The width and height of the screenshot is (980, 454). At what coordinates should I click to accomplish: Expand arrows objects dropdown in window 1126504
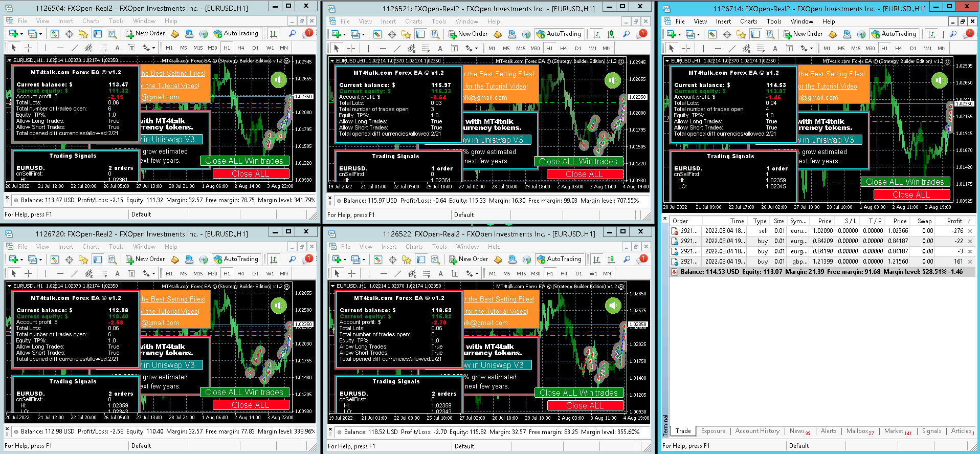[x=153, y=48]
